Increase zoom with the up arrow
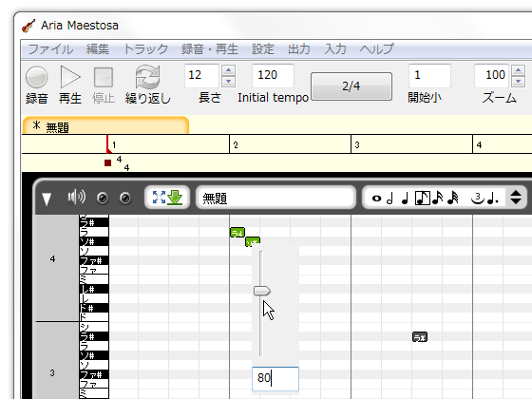 pyautogui.click(x=518, y=70)
